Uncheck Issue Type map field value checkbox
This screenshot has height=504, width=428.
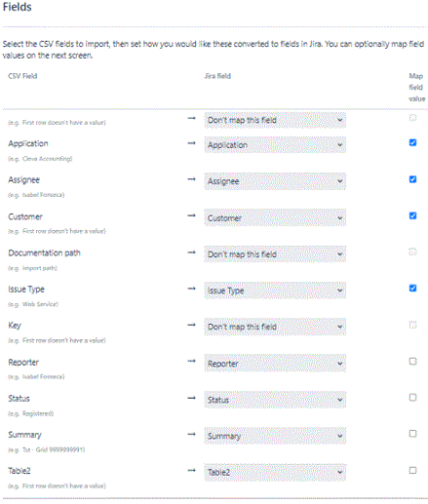coord(412,289)
